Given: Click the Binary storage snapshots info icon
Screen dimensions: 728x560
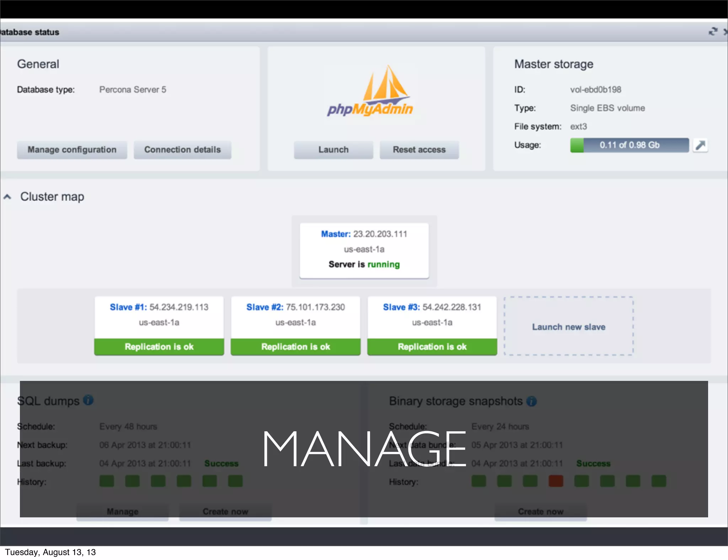Looking at the screenshot, I should (531, 401).
